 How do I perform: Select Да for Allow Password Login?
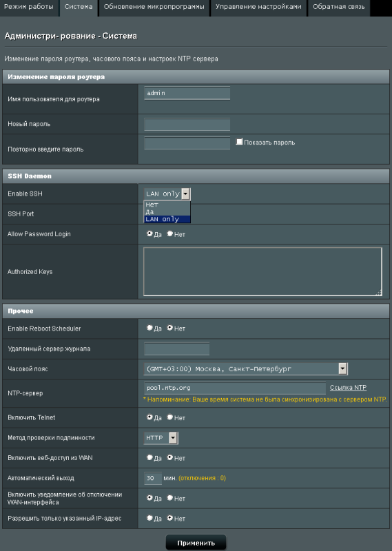[149, 233]
